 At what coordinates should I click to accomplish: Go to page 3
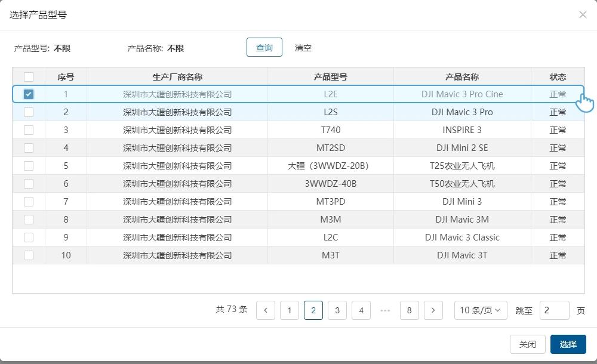(337, 310)
